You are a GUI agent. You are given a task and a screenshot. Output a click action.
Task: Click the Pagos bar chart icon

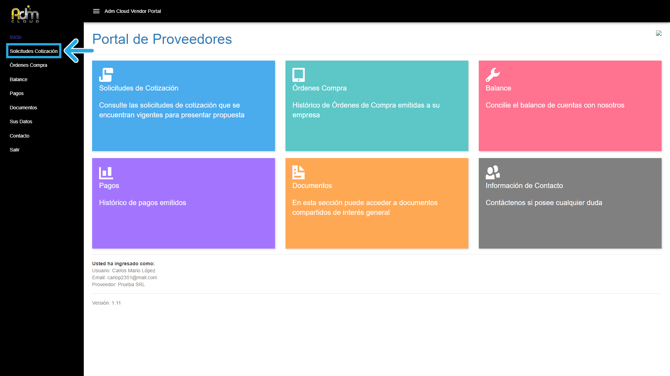pos(106,173)
